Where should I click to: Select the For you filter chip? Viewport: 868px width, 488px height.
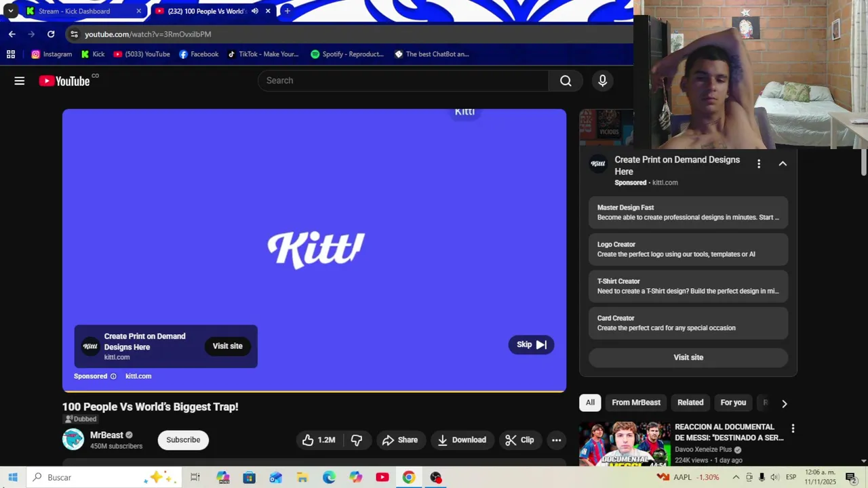tap(733, 403)
